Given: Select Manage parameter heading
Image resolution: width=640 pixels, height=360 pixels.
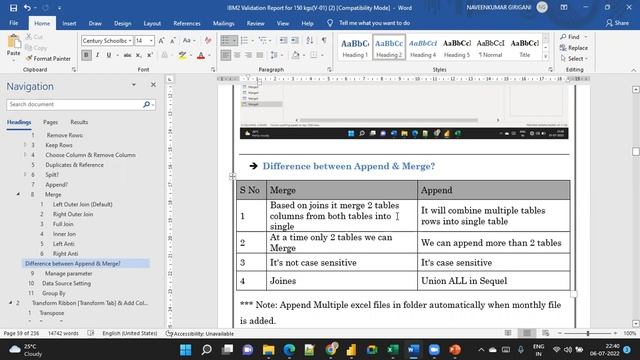Looking at the screenshot, I should [x=69, y=273].
